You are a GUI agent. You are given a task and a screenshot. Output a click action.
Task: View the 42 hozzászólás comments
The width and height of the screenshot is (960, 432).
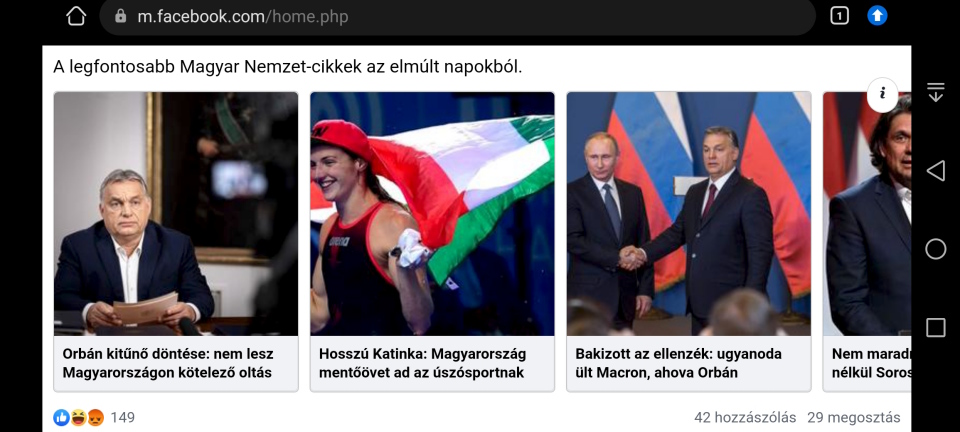[745, 417]
